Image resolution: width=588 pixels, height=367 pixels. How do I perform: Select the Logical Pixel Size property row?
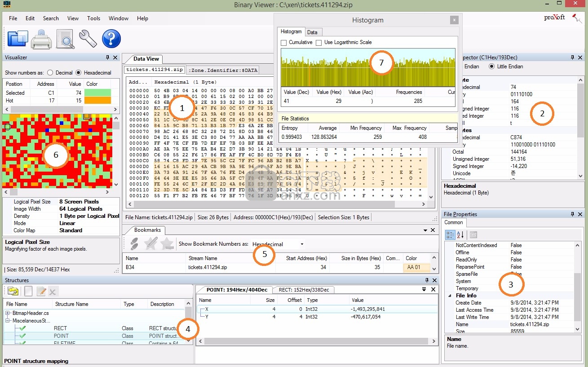62,202
